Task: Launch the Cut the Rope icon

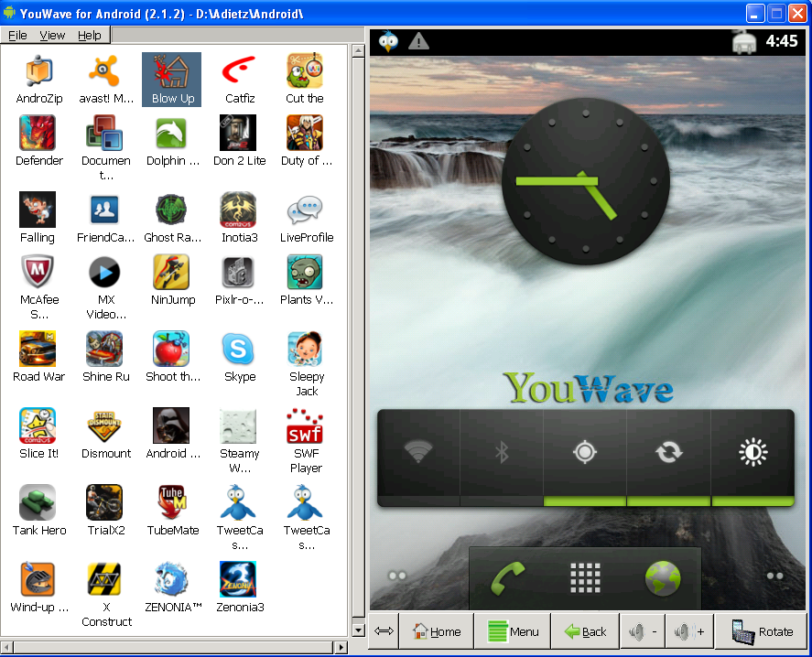Action: pyautogui.click(x=305, y=71)
